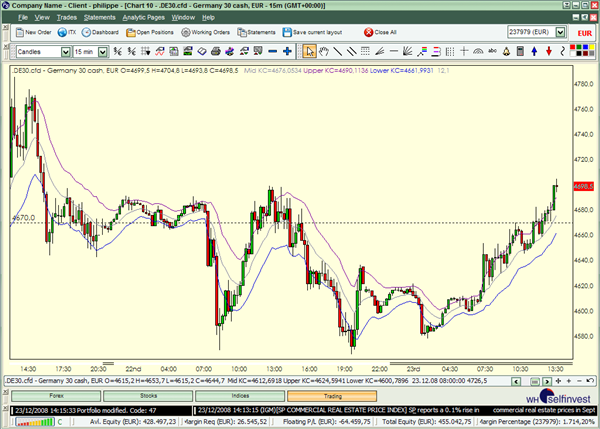Select the arrow pointer tool
The height and width of the screenshot is (429, 600).
point(310,51)
